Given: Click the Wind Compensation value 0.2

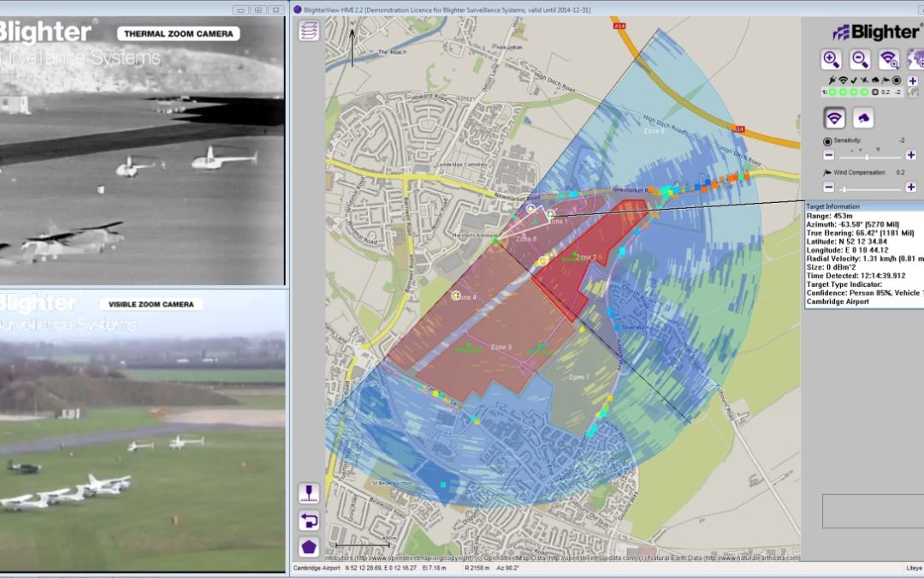Looking at the screenshot, I should click(x=900, y=172).
